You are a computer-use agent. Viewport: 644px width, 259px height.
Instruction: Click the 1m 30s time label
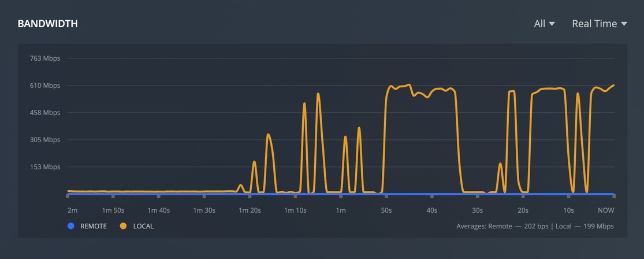point(204,210)
